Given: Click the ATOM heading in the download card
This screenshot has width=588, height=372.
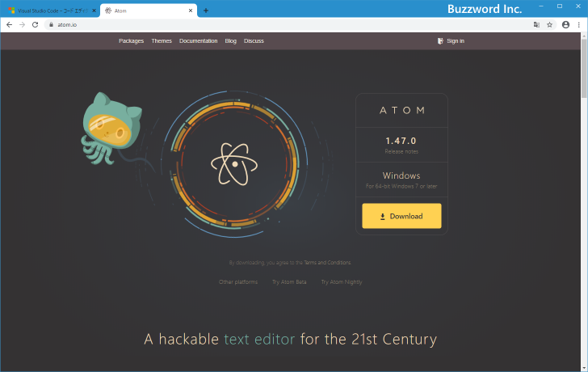Looking at the screenshot, I should 402,110.
